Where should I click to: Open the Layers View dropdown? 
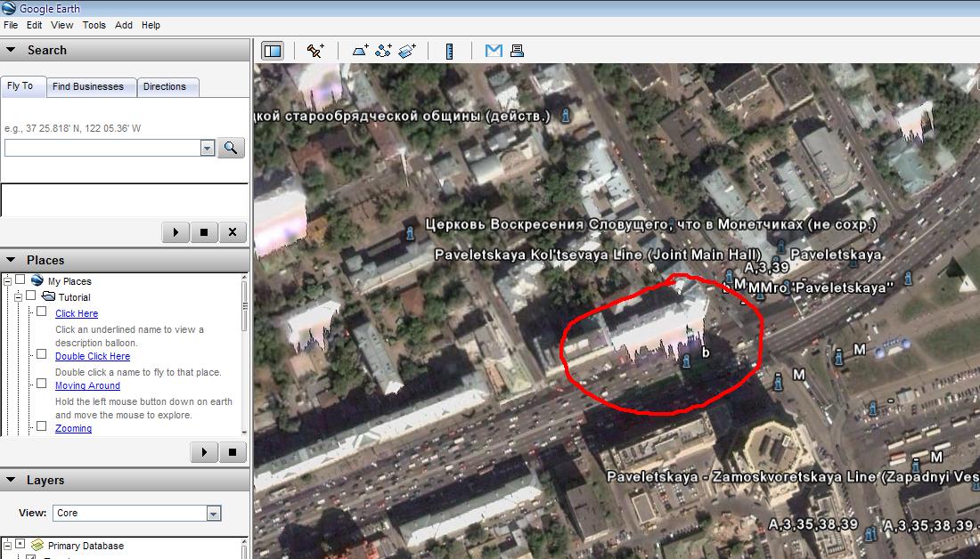pyautogui.click(x=213, y=514)
